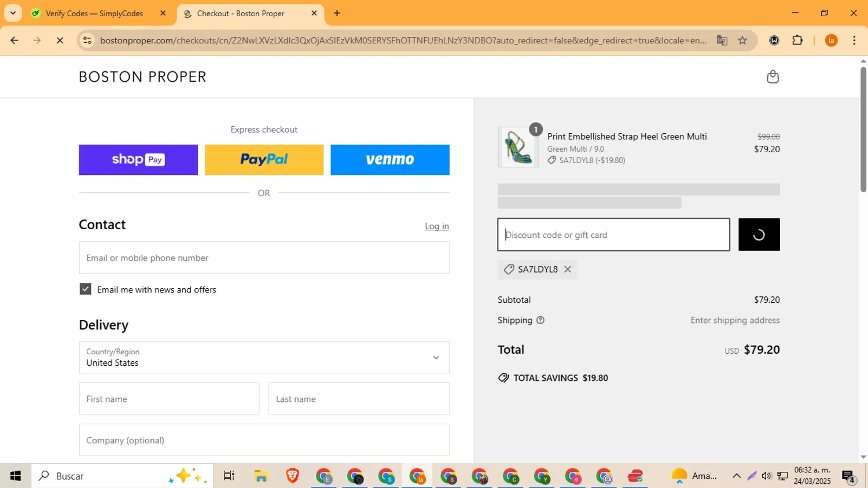Select the Checkout - Boston Proper tab
Viewport: 868px width, 488px height.
241,13
